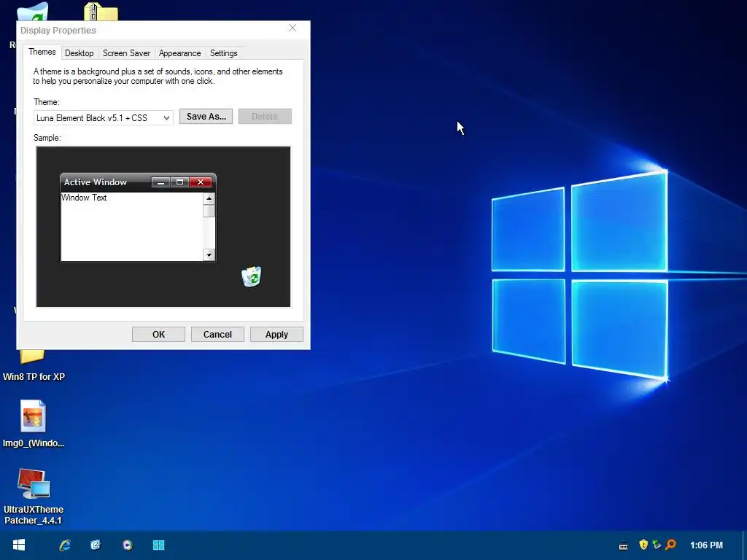
Task: Launch Internet Explorer from the taskbar
Action: click(x=65, y=545)
